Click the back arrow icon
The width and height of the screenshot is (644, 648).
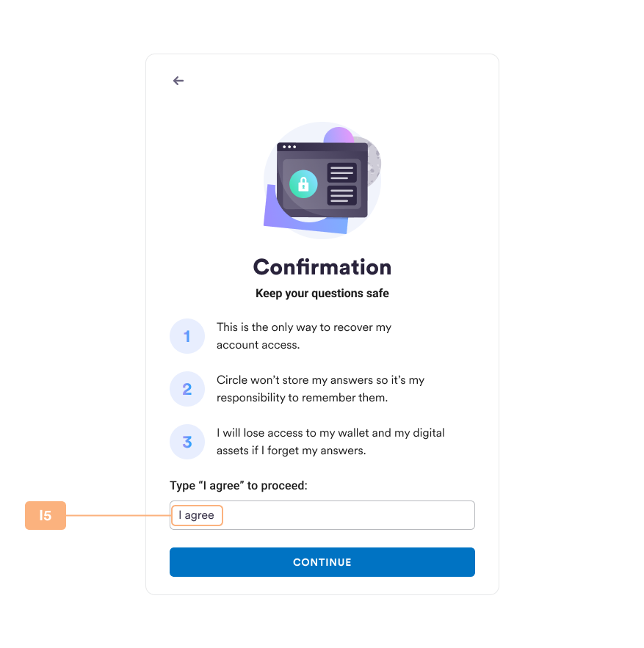178,81
